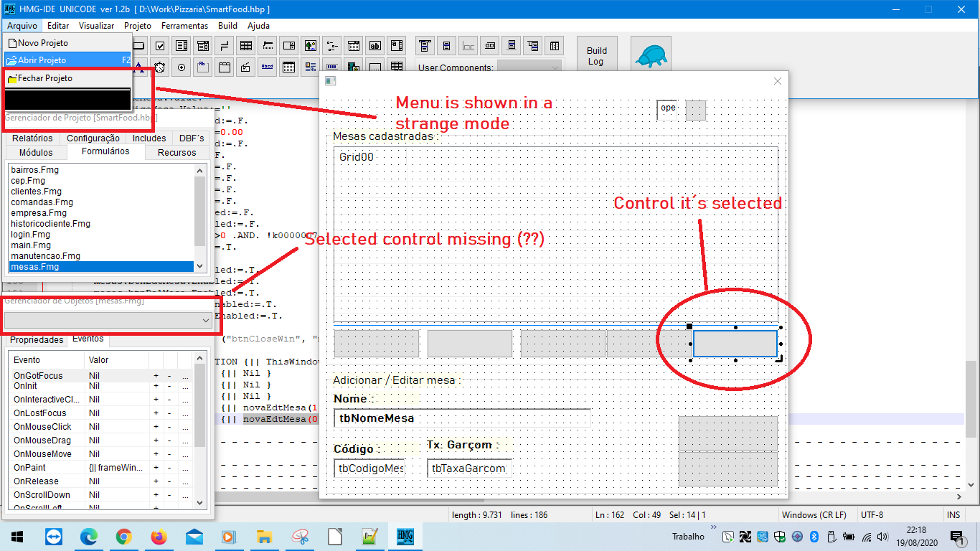The image size is (980, 551).
Task: Select main.Fmg in the forms list
Action: tap(102, 245)
